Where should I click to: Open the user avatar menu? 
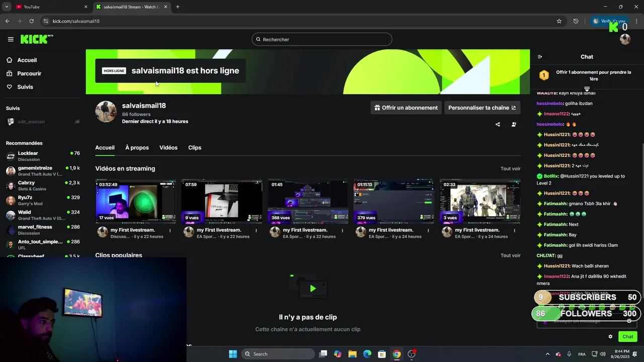(x=625, y=39)
